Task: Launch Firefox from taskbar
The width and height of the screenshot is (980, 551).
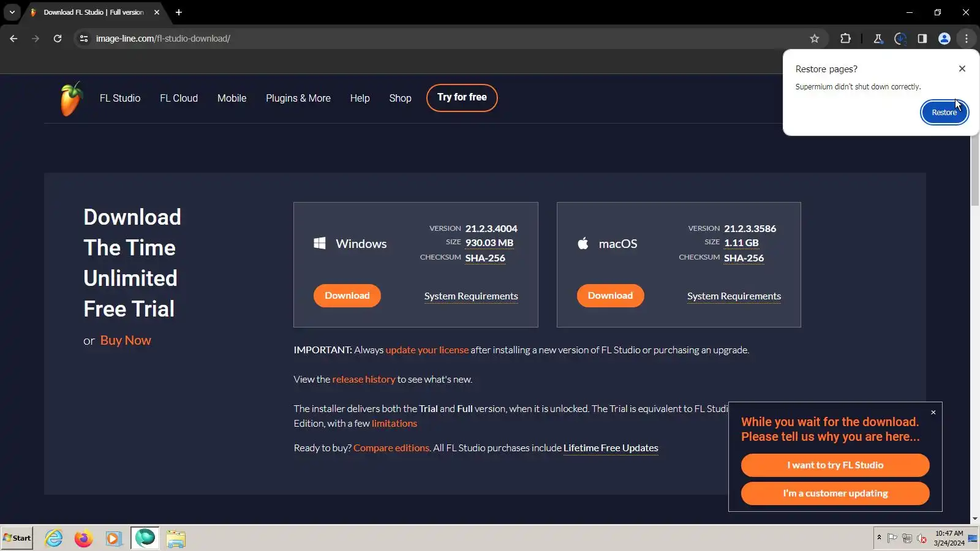Action: (x=83, y=538)
